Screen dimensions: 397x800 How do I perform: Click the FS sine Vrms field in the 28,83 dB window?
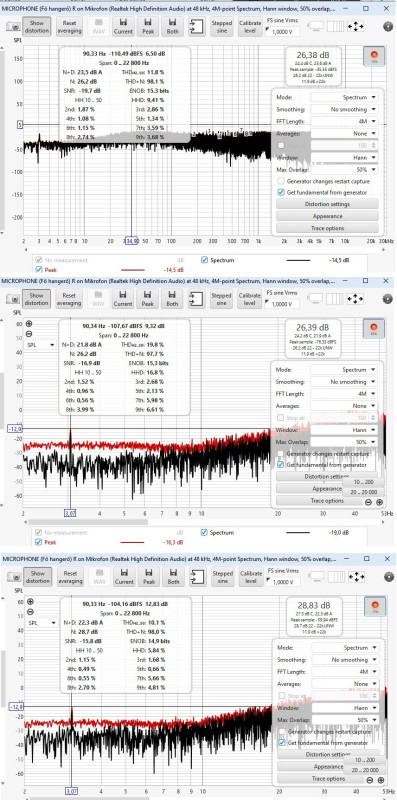283,582
